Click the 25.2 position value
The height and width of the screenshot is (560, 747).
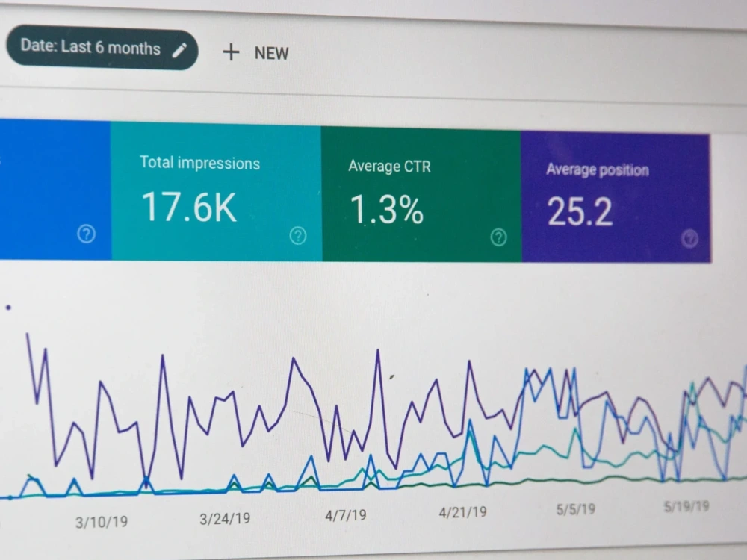tap(580, 212)
